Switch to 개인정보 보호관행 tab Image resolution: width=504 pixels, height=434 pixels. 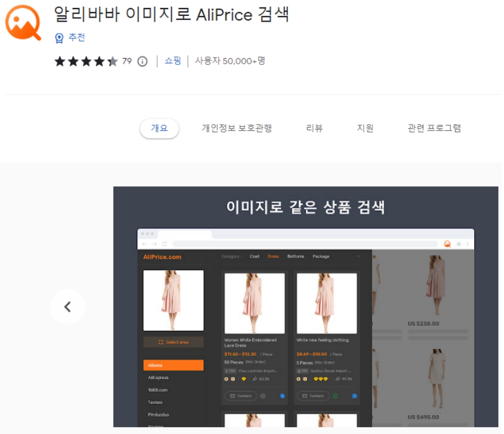[x=237, y=128]
